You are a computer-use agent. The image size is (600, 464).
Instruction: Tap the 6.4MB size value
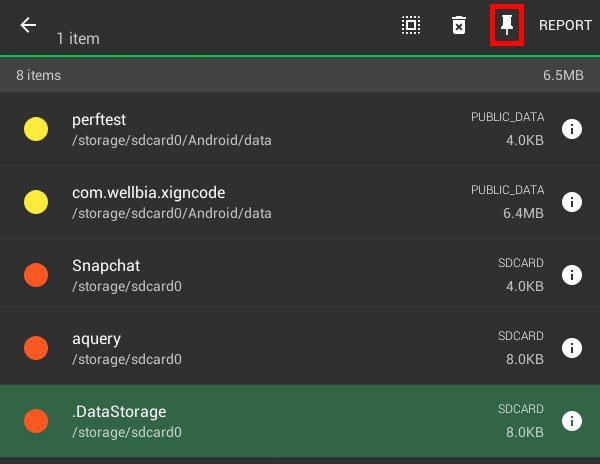tap(523, 213)
